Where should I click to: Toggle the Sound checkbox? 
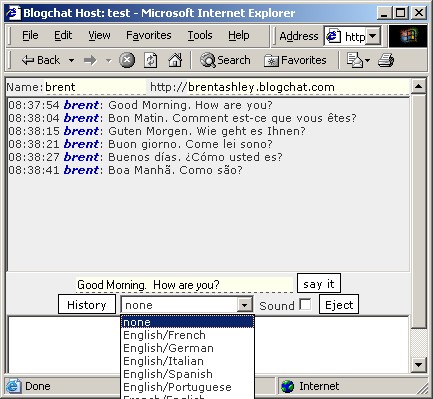click(x=305, y=304)
